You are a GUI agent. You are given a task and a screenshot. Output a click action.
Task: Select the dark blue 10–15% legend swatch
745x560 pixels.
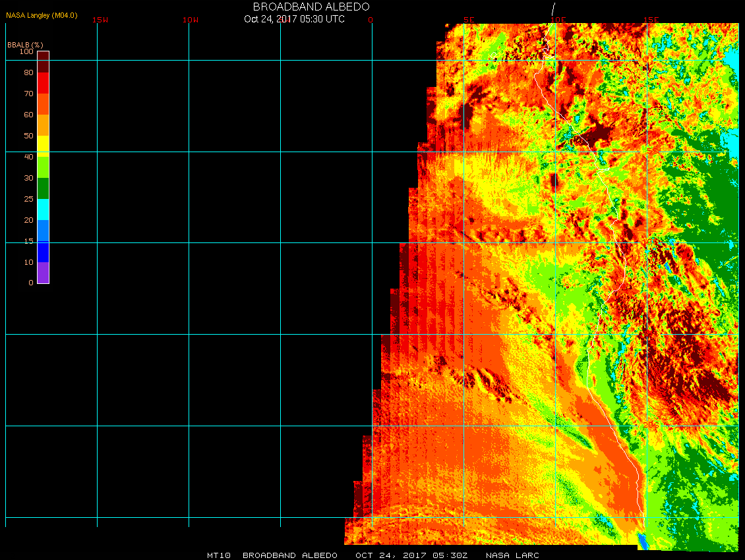click(43, 252)
